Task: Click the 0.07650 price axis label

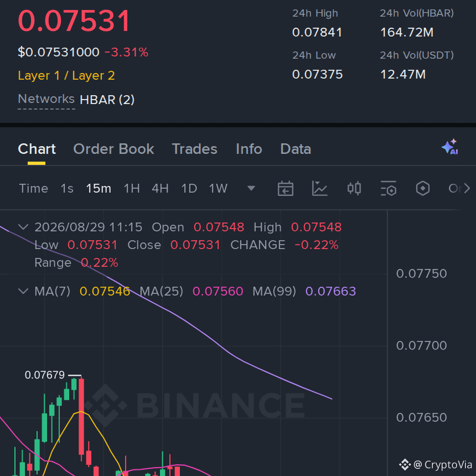Action: click(x=421, y=418)
